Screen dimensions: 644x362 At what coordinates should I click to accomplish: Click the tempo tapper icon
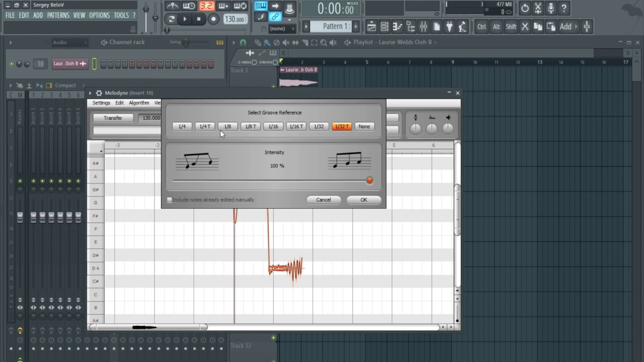click(x=463, y=27)
